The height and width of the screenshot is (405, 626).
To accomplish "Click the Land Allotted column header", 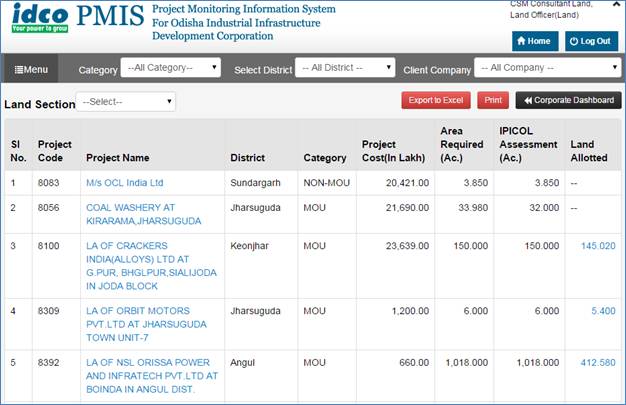I will [x=589, y=151].
